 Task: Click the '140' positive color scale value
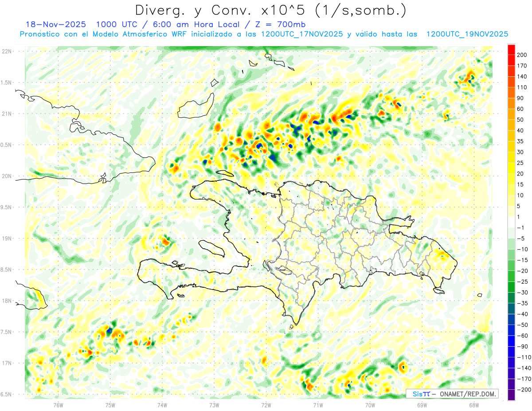tap(522, 77)
